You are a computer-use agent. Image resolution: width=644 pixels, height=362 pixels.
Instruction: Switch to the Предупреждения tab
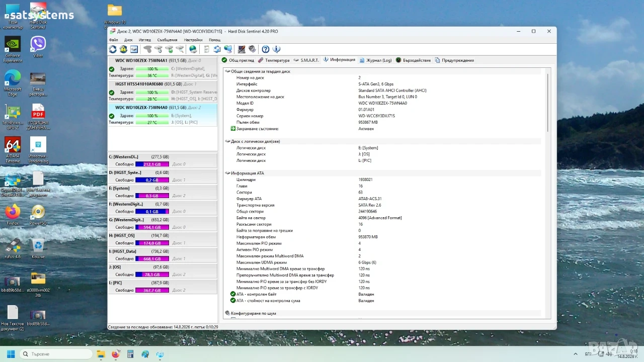click(x=454, y=60)
